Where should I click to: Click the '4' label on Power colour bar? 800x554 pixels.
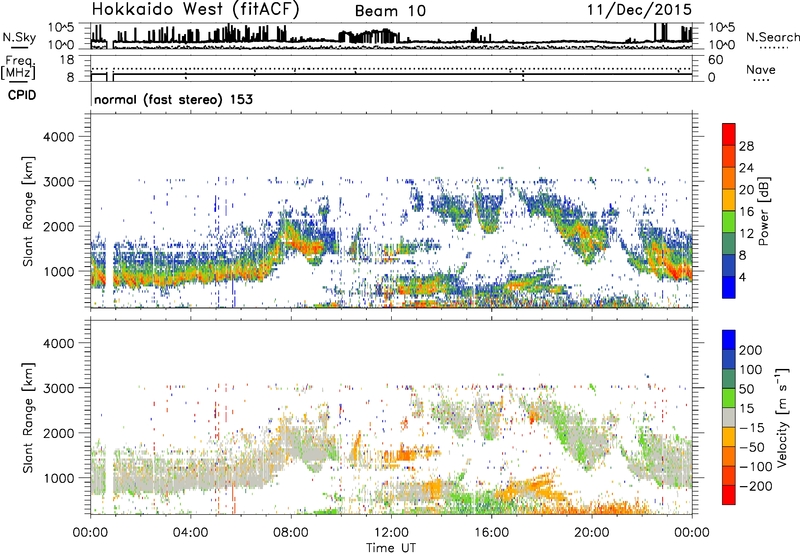(x=742, y=277)
